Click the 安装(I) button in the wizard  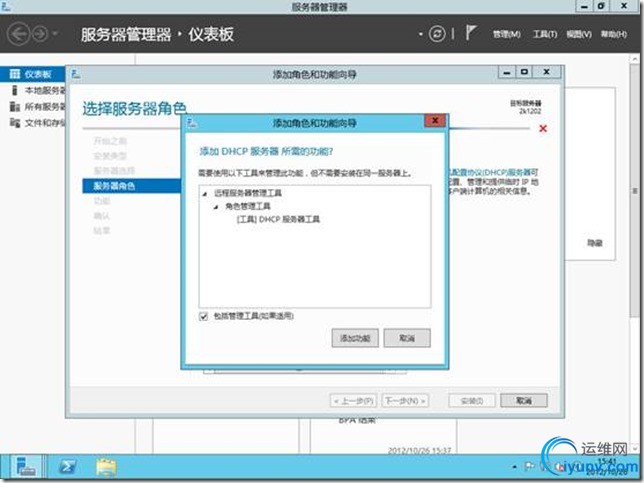472,400
